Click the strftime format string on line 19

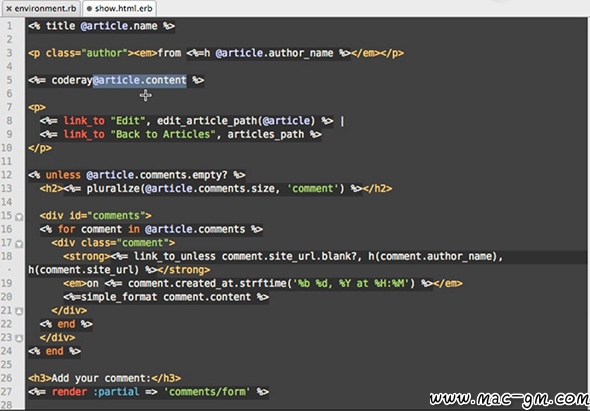351,283
